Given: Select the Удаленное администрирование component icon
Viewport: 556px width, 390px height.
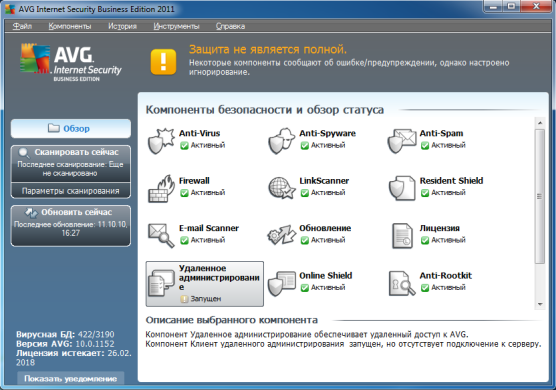Looking at the screenshot, I should 162,282.
